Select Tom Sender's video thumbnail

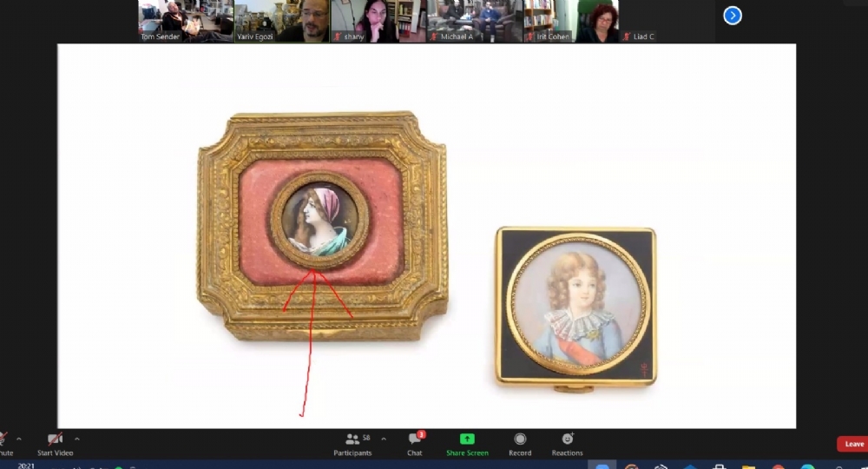click(x=186, y=21)
